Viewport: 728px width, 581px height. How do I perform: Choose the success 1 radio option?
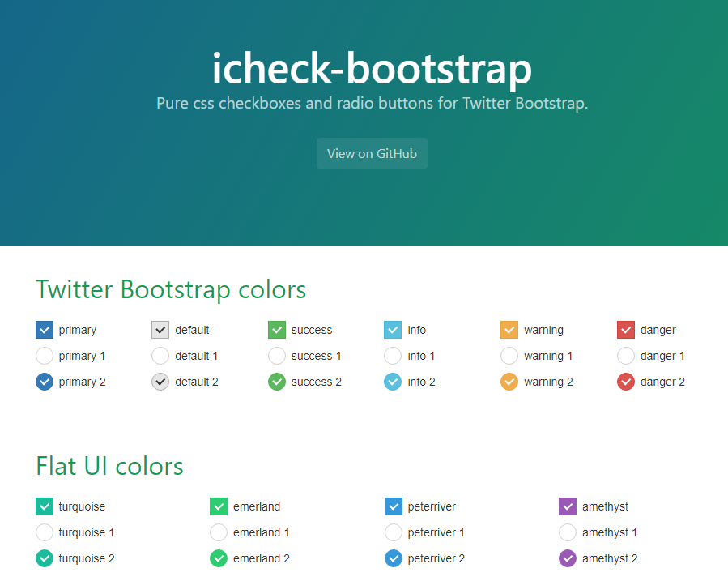(277, 356)
